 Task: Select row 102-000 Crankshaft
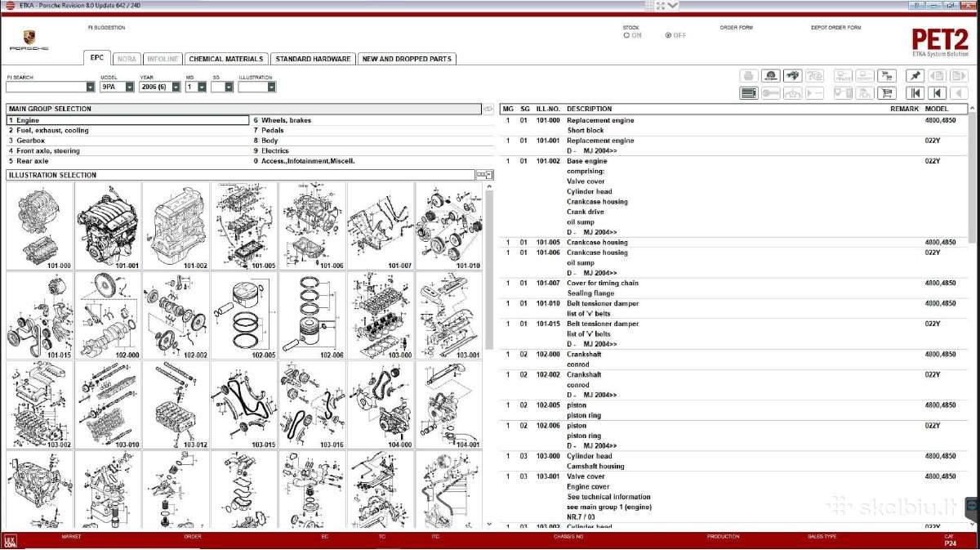(x=733, y=360)
